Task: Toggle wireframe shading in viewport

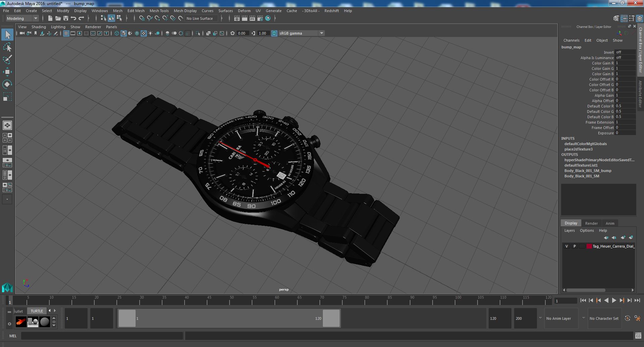Action: click(117, 33)
